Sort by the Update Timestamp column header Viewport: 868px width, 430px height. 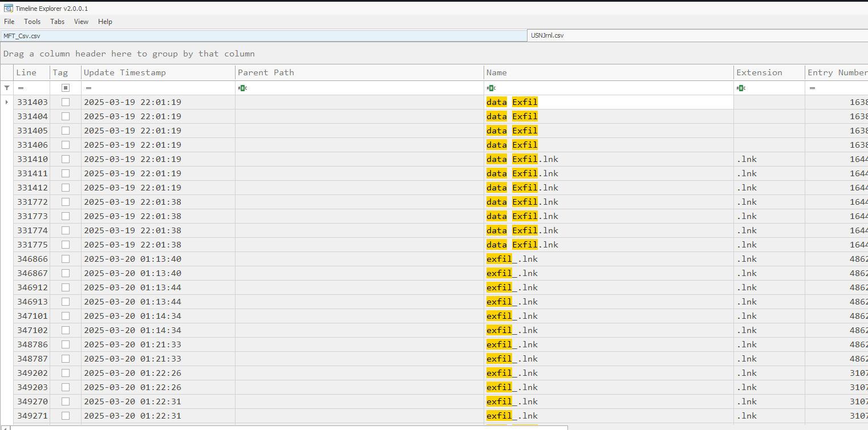tap(125, 72)
